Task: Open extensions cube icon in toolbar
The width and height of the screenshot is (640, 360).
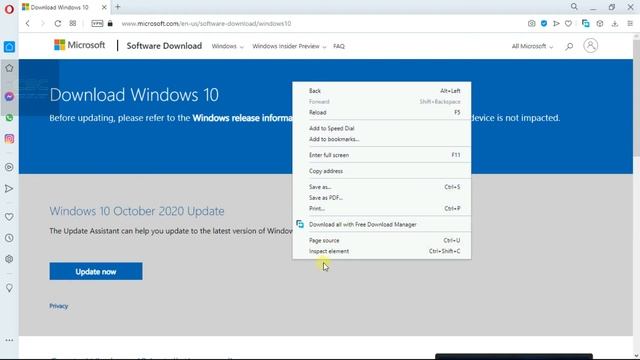Action: (x=600, y=24)
